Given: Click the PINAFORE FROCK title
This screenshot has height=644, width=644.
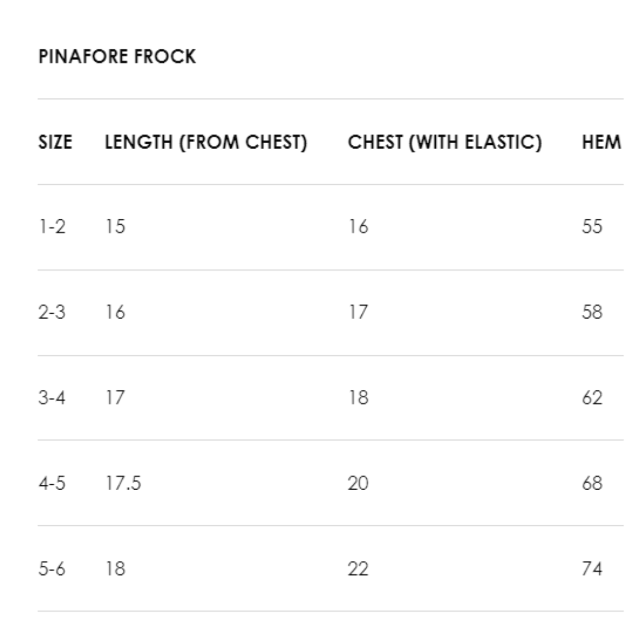Looking at the screenshot, I should pos(117,57).
